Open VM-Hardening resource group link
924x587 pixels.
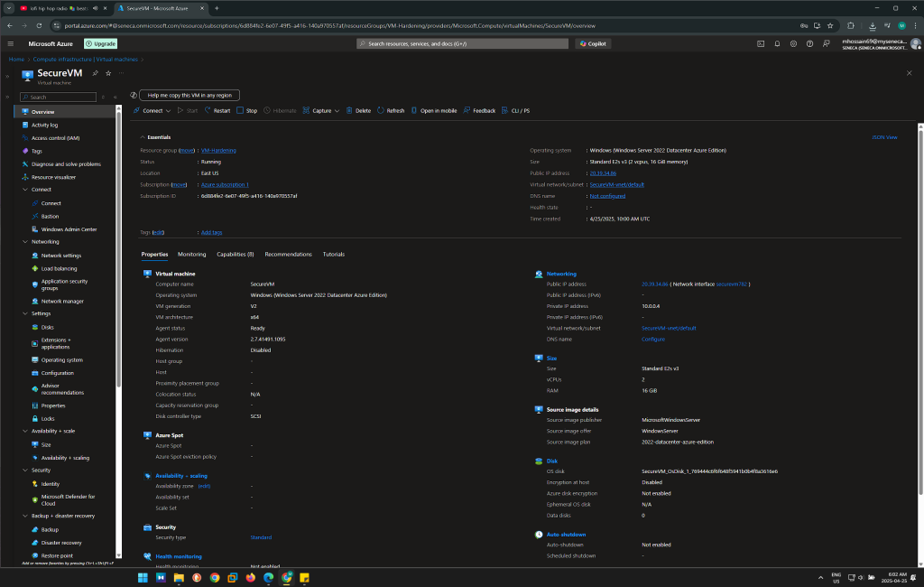click(218, 151)
